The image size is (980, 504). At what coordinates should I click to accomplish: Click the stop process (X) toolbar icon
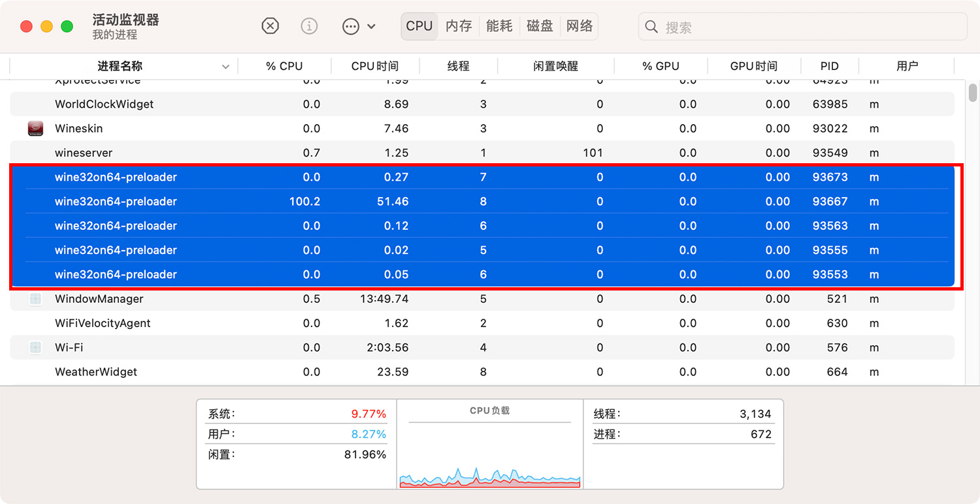click(x=270, y=26)
